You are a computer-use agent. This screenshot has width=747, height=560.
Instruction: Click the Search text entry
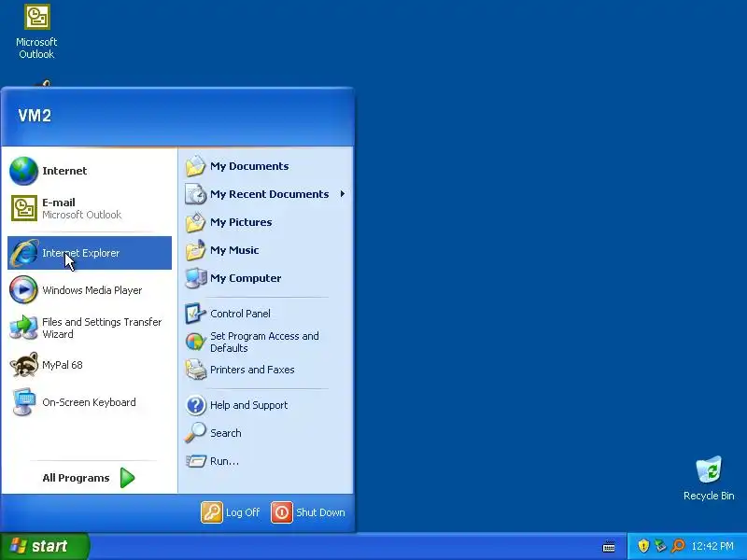tap(225, 433)
